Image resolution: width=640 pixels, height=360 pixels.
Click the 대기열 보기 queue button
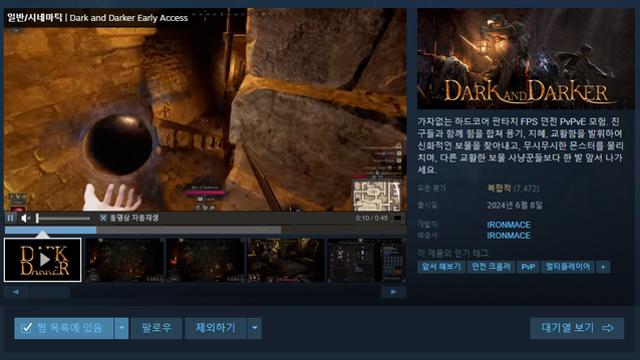(x=577, y=328)
